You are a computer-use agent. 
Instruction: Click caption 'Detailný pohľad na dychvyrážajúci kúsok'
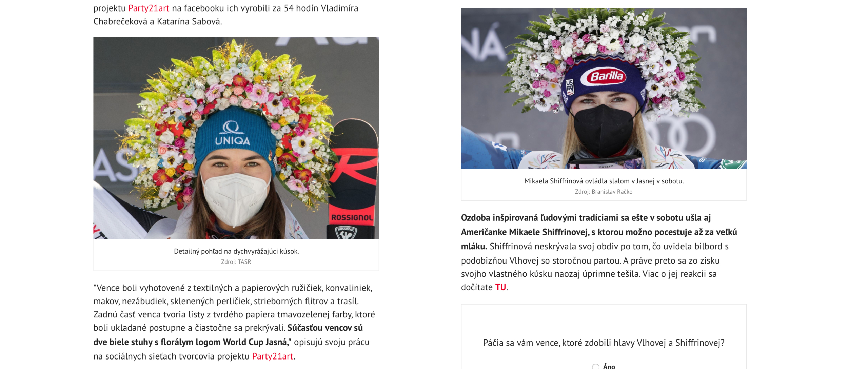click(236, 251)
